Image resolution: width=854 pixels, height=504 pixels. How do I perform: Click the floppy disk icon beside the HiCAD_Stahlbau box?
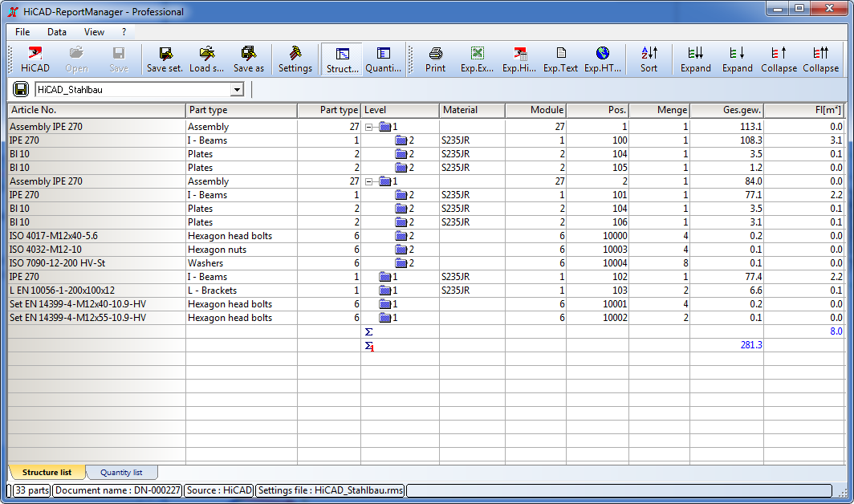pos(21,89)
